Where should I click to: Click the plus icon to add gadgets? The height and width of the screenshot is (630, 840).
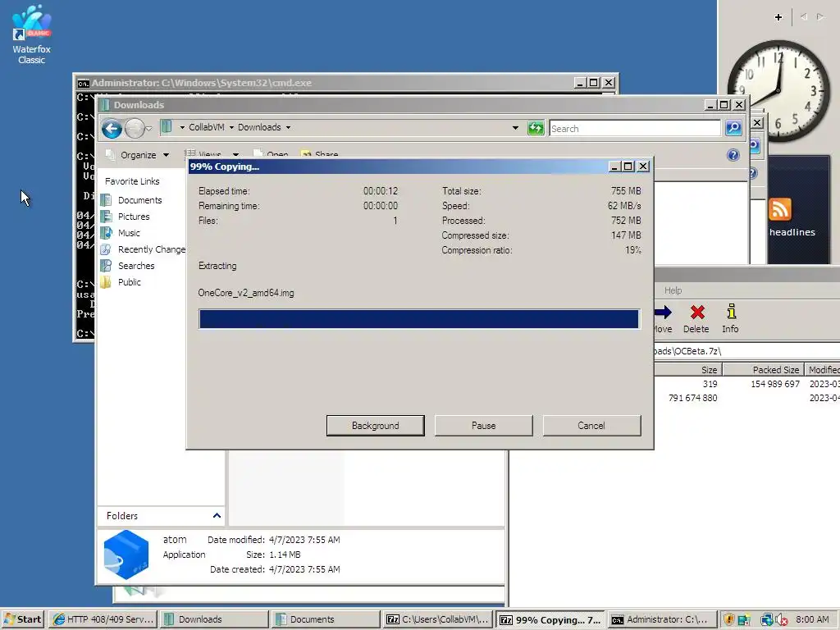778,17
